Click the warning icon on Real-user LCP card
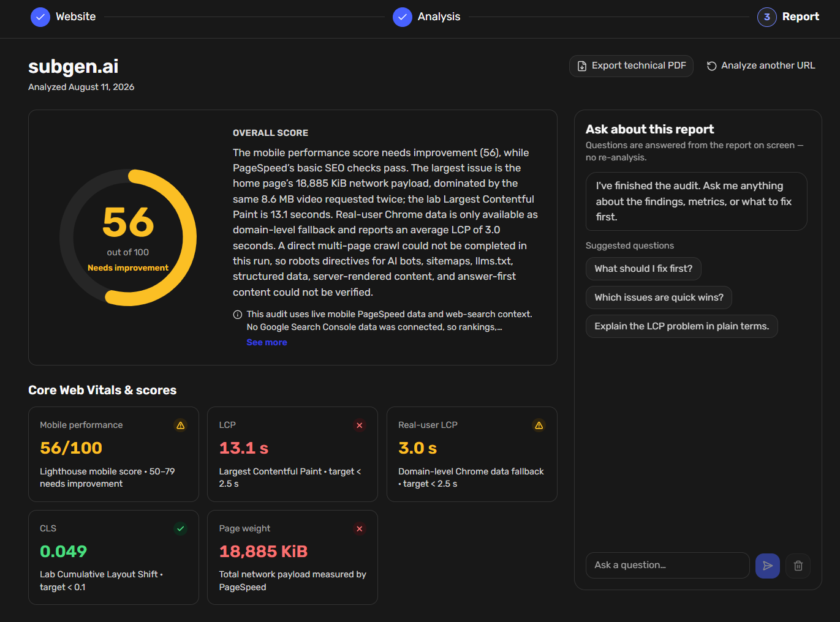Viewport: 840px width, 622px height. pos(539,425)
